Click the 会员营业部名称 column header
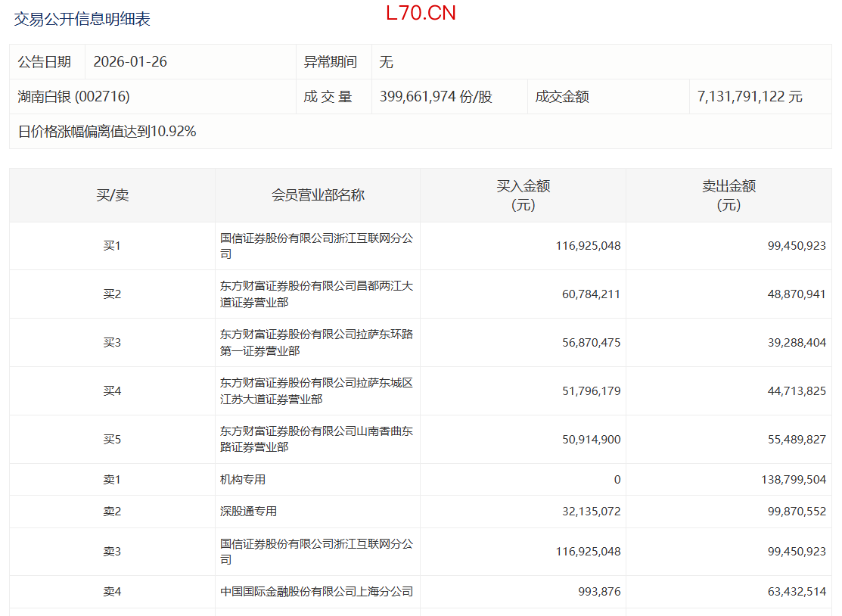Viewport: 842px width, 616px height. coord(318,195)
